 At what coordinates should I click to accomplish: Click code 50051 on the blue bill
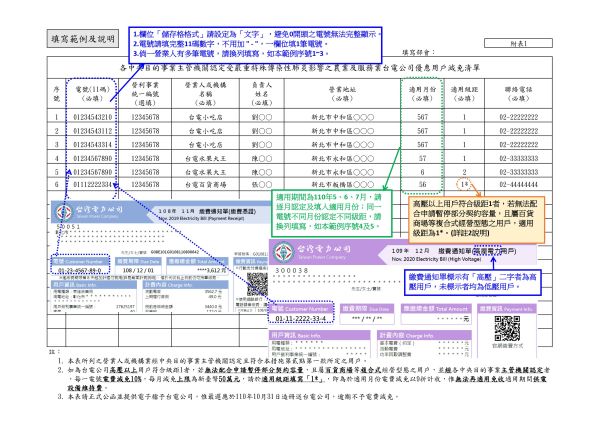coord(68,227)
